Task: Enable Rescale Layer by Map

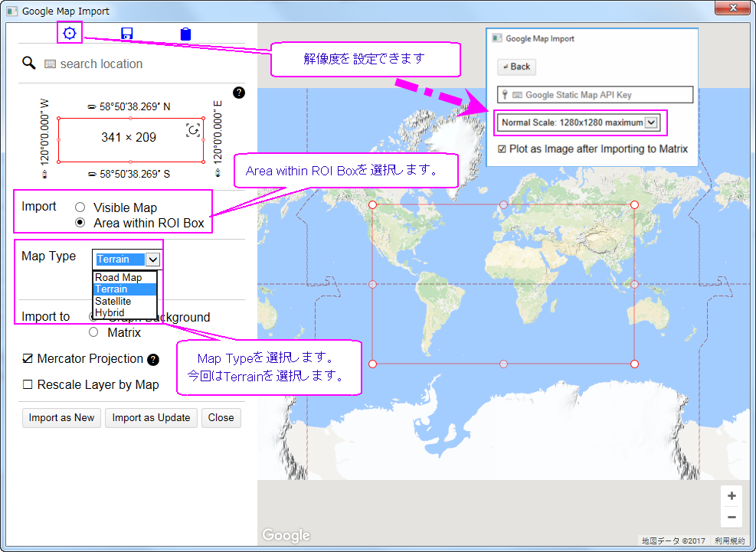Action: (28, 384)
